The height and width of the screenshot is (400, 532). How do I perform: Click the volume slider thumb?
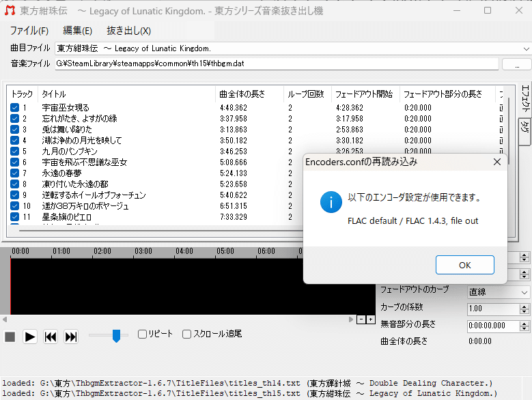pyautogui.click(x=116, y=336)
